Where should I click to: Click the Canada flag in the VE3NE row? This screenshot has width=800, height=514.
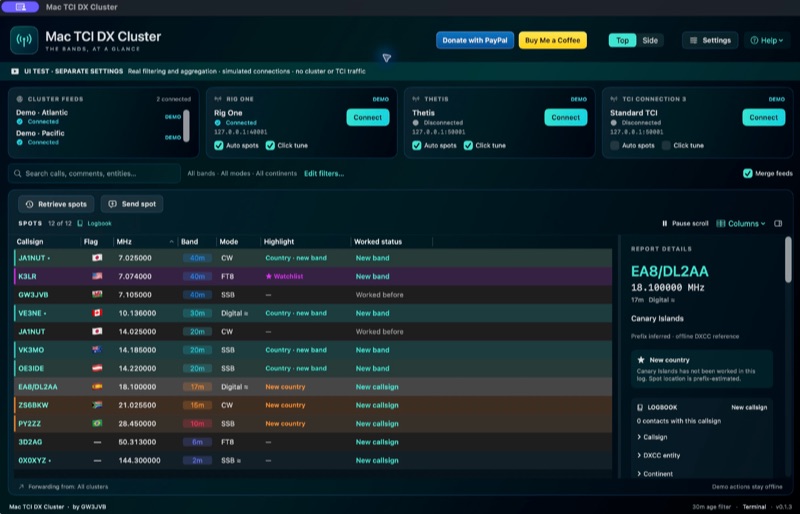coord(97,313)
